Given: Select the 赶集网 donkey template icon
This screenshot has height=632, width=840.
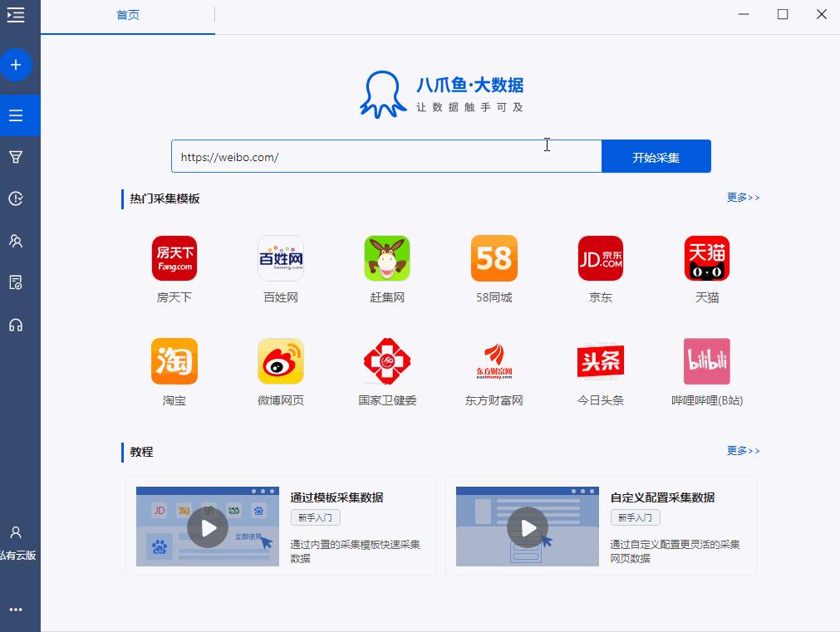Looking at the screenshot, I should pyautogui.click(x=387, y=258).
